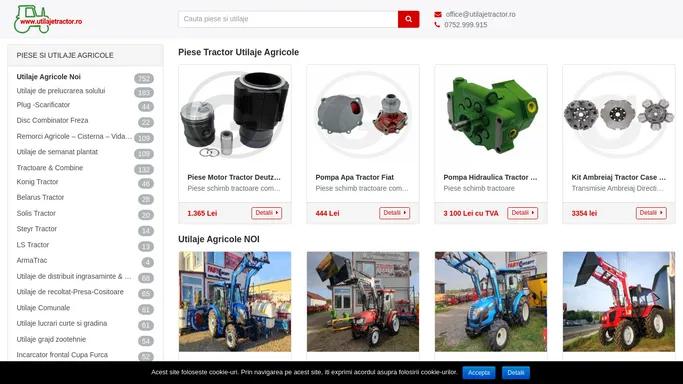Open blue cabin tractor photo in third card
The height and width of the screenshot is (384, 683).
coord(491,302)
